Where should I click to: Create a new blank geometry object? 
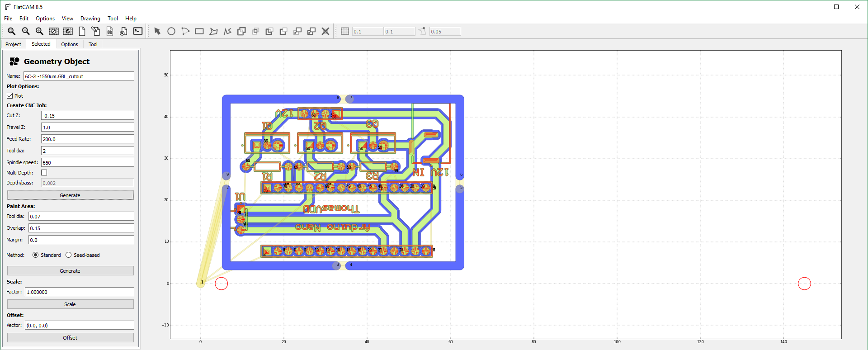click(82, 31)
